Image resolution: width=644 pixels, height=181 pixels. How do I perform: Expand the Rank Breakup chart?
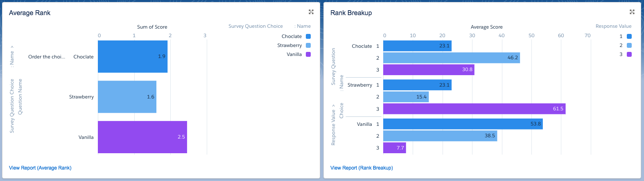[632, 12]
